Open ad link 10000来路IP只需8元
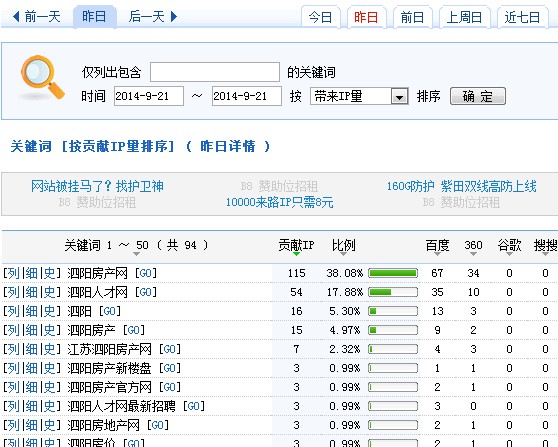 tap(280, 202)
